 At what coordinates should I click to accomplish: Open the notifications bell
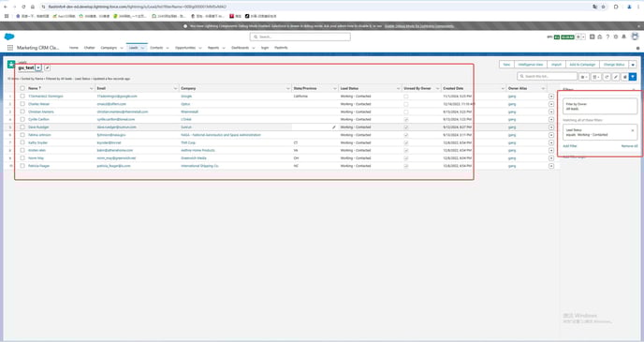(x=623, y=37)
